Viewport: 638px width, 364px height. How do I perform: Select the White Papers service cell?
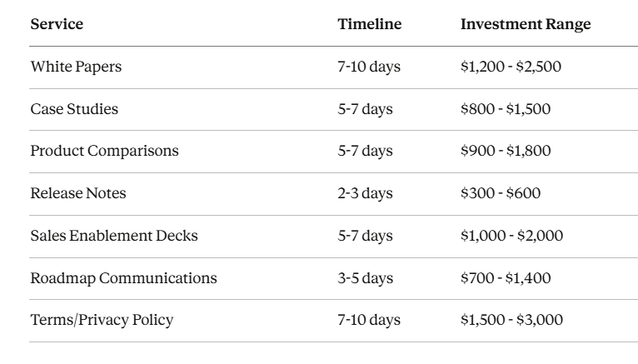point(76,67)
